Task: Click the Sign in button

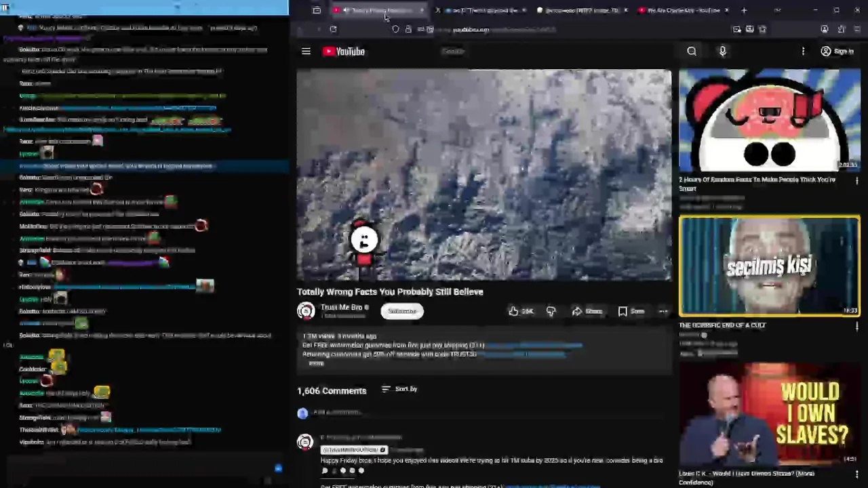Action: tap(837, 52)
